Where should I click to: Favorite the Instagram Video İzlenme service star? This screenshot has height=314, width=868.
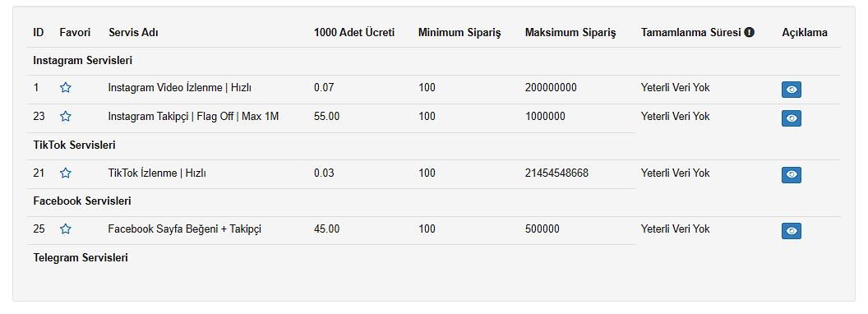click(65, 87)
